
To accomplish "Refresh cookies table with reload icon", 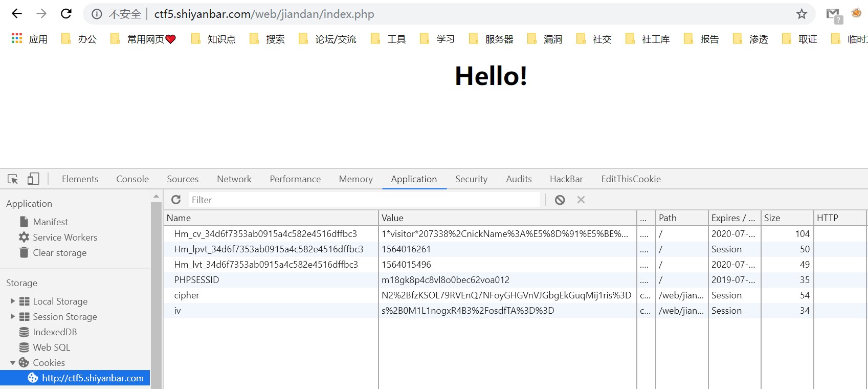I will coord(176,200).
